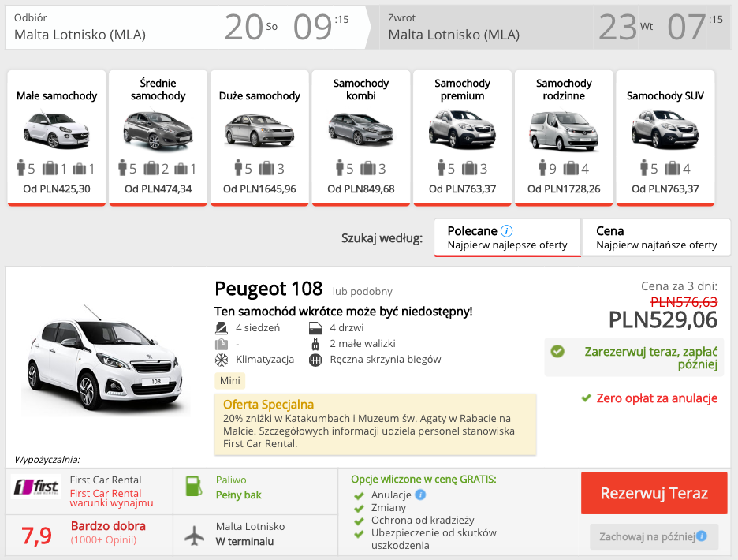Viewport: 738px width, 560px height.
Task: Sort by Cena cheapest offers first
Action: pyautogui.click(x=656, y=238)
